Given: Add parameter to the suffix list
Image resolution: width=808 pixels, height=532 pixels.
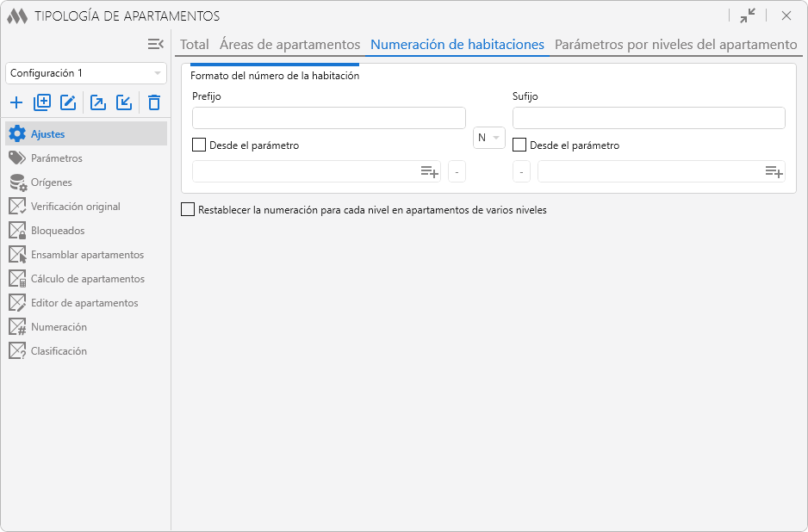Looking at the screenshot, I should [x=774, y=172].
